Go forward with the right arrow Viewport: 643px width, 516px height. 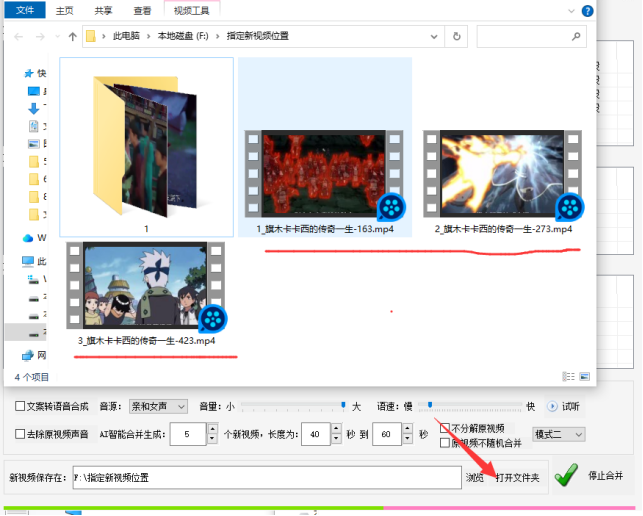[40, 37]
